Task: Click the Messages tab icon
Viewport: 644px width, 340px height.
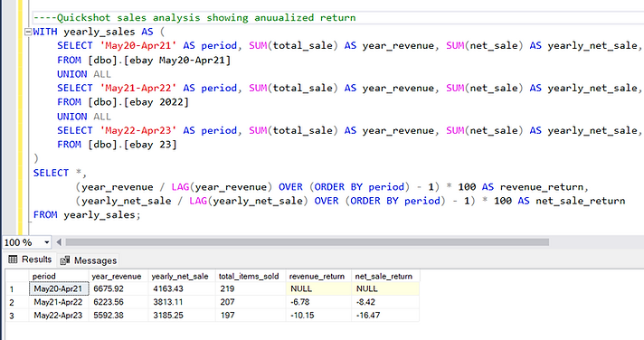Action: tap(64, 260)
